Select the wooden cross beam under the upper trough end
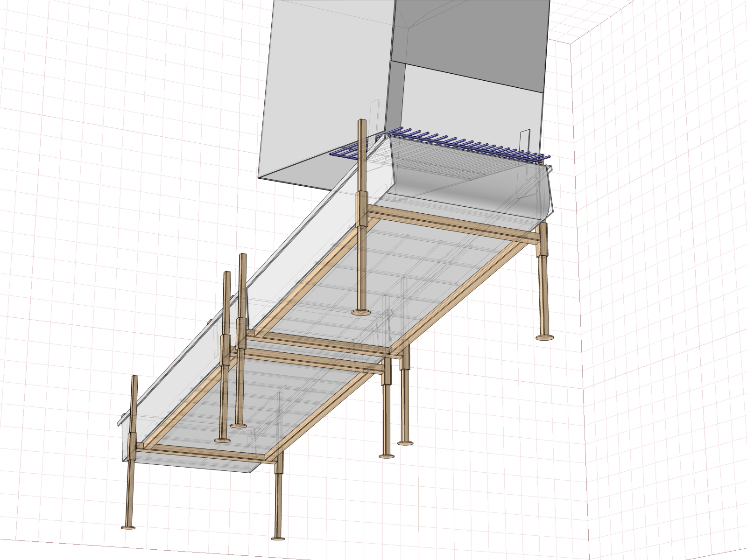Screen dimensions: 747x560 [453, 225]
